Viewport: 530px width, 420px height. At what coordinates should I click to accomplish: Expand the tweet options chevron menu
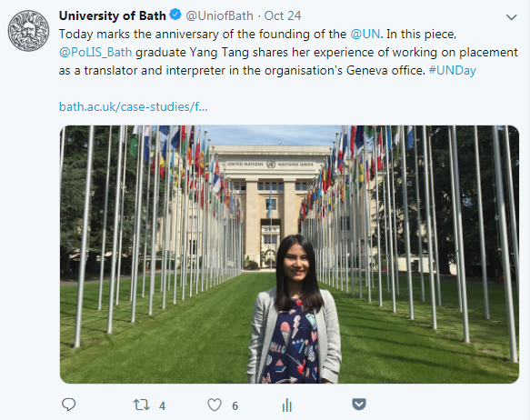coord(512,17)
